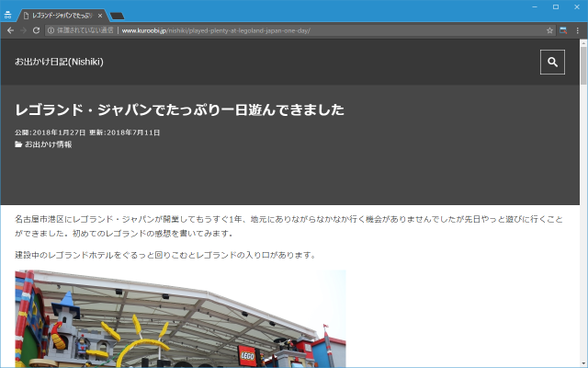
Task: Open the お出かけ日記(Nishiki) site title link
Action: (x=59, y=62)
